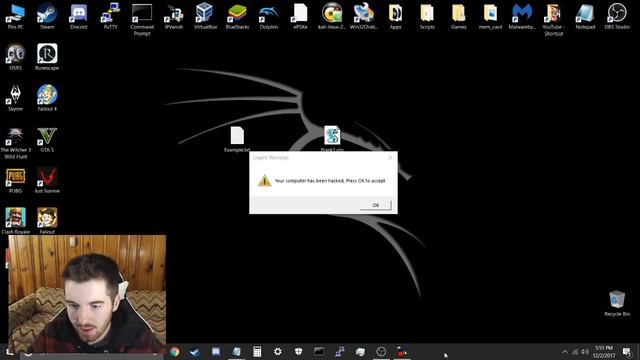
Task: Select the Clash Royale desktop shortcut
Action: click(x=16, y=220)
